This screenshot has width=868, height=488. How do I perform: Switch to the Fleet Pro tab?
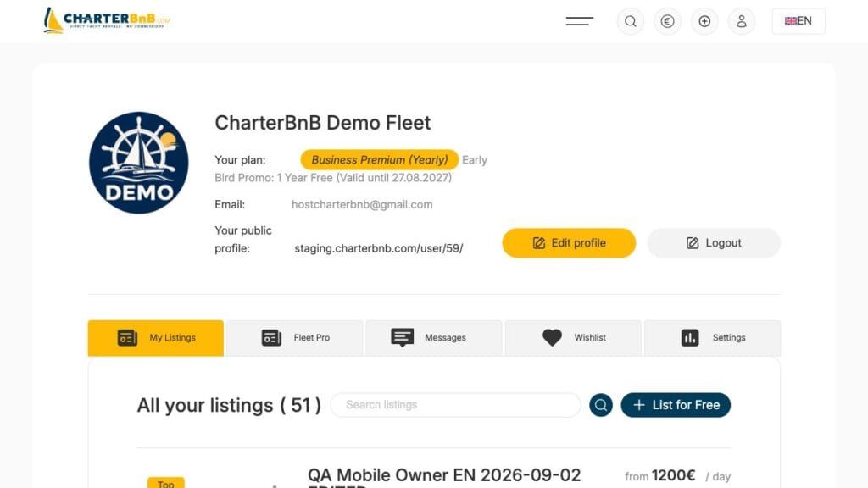pos(295,337)
